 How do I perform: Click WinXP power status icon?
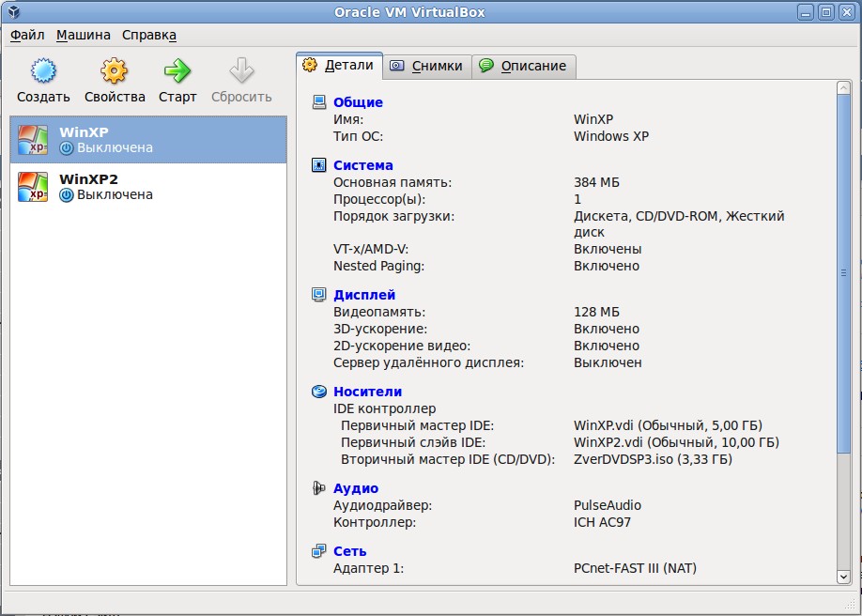click(x=67, y=148)
